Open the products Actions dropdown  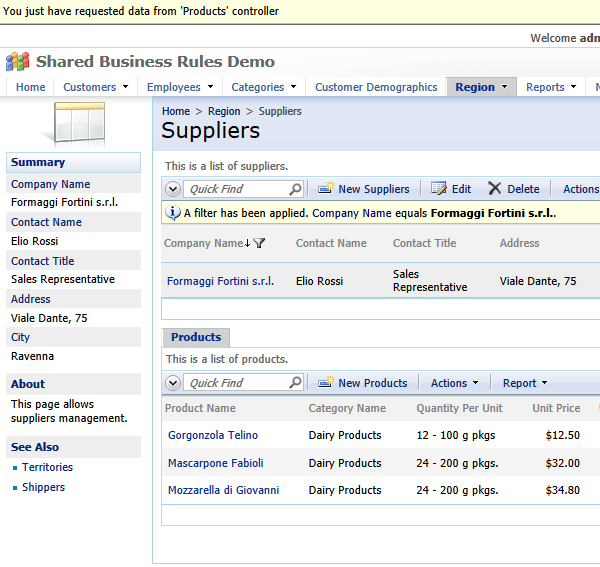click(454, 383)
